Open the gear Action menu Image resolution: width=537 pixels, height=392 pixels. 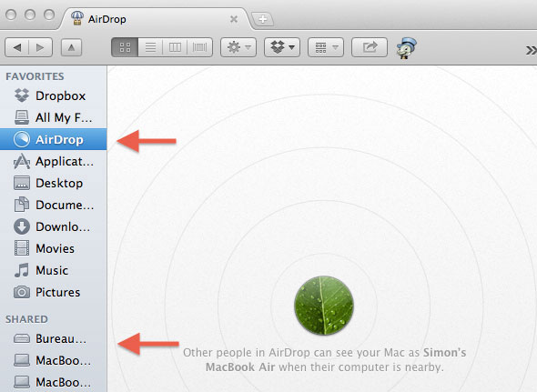coord(238,47)
